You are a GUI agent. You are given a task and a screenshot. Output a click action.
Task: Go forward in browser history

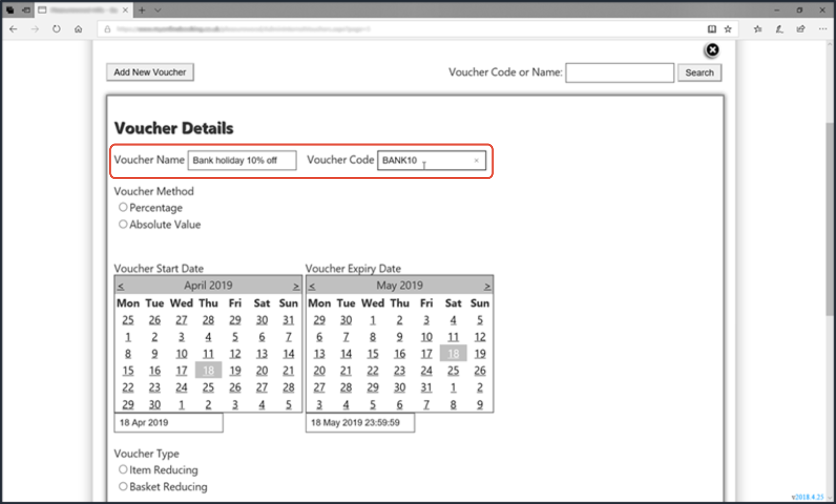point(35,29)
